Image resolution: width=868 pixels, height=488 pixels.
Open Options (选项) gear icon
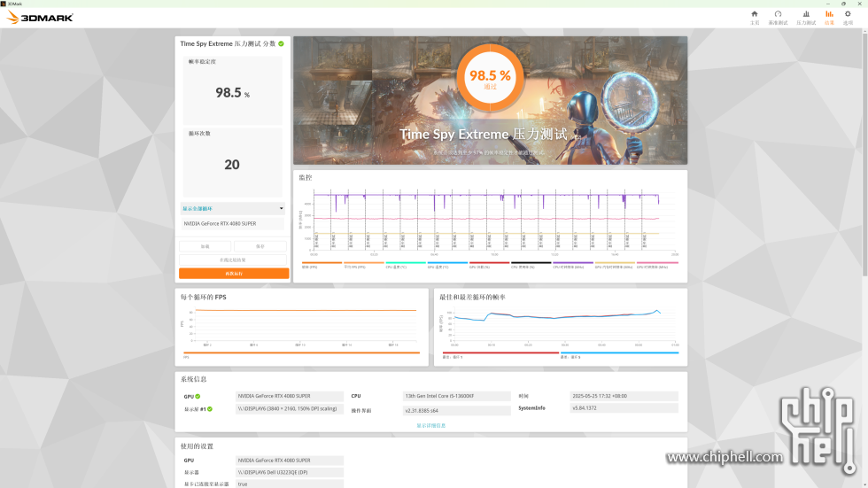pos(848,14)
